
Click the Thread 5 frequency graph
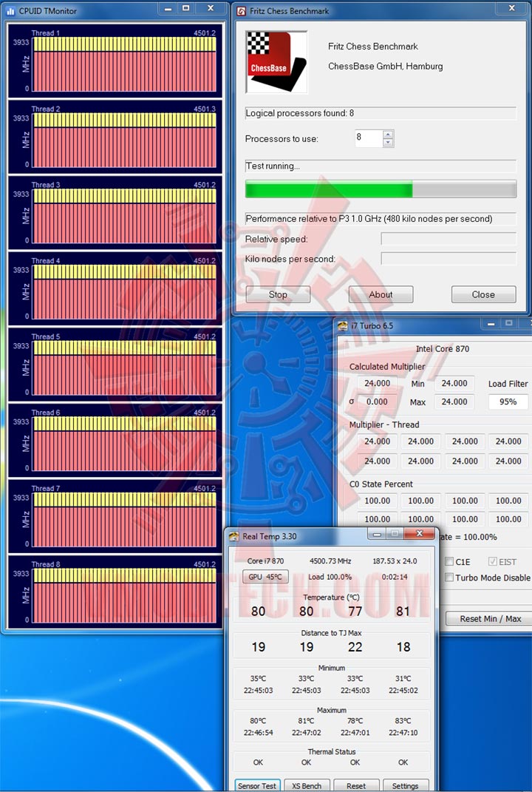[125, 368]
